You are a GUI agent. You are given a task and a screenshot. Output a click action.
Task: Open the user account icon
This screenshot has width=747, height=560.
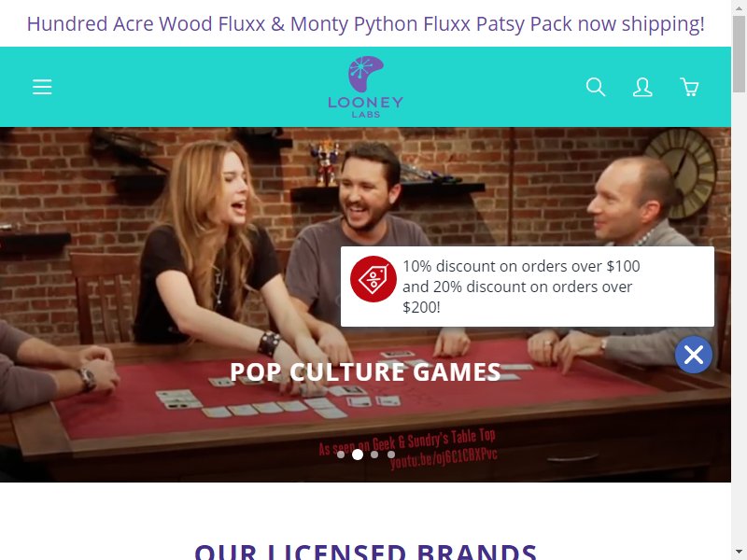[642, 87]
